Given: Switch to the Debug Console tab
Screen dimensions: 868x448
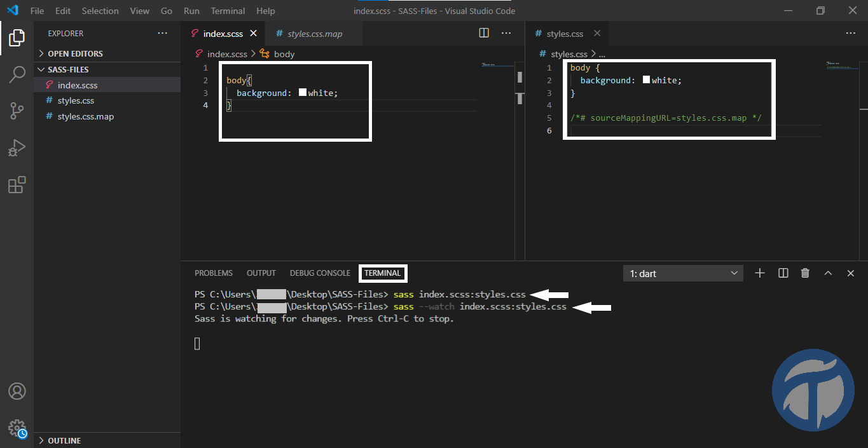Looking at the screenshot, I should coord(320,273).
